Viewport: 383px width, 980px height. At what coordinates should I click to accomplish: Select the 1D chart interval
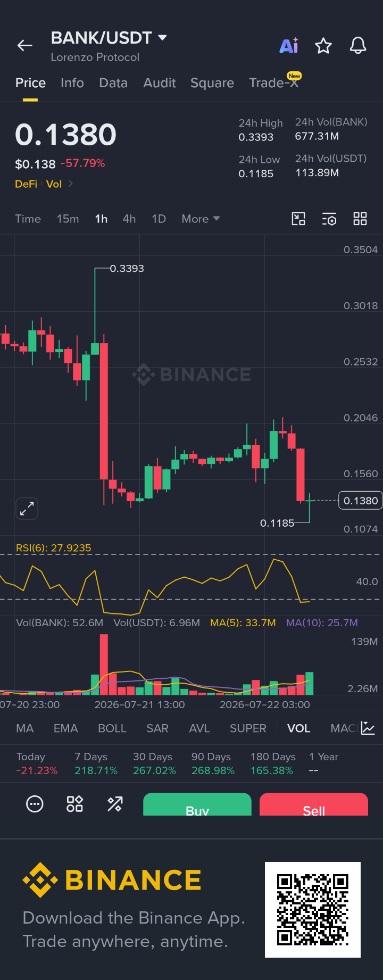pos(159,219)
